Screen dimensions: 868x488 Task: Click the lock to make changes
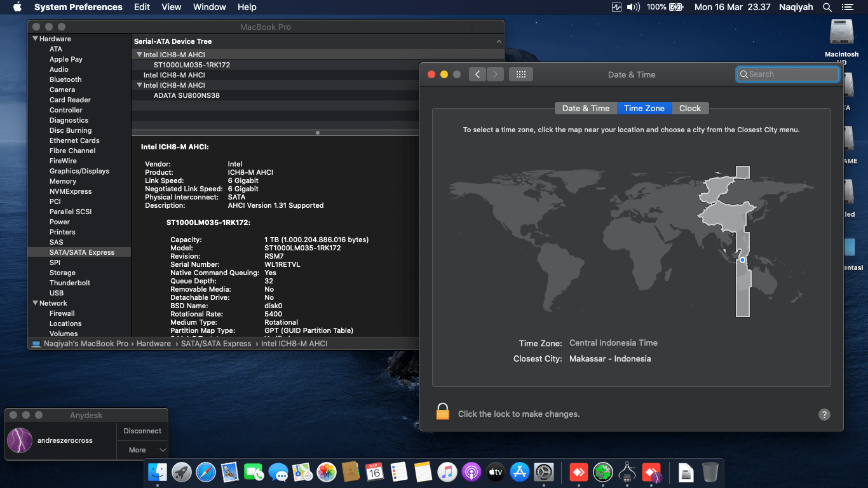tap(443, 412)
